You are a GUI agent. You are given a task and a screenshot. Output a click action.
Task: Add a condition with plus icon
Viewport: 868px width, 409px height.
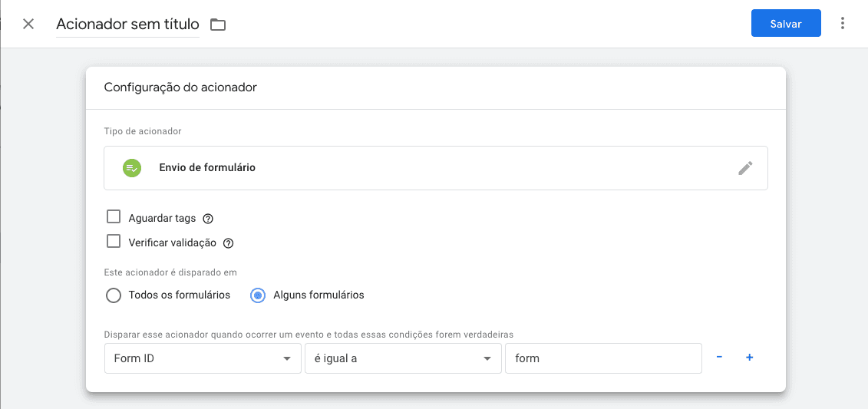[750, 358]
